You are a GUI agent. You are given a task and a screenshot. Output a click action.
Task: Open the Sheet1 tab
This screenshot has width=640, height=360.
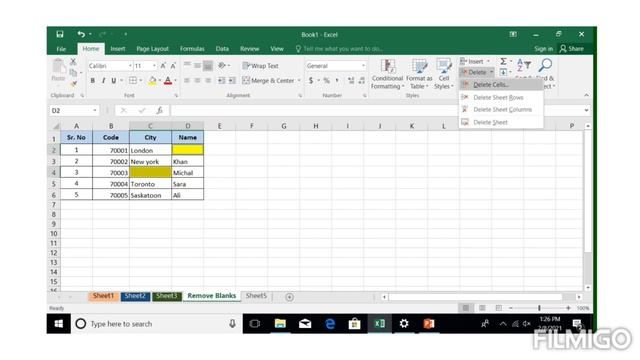pyautogui.click(x=103, y=296)
